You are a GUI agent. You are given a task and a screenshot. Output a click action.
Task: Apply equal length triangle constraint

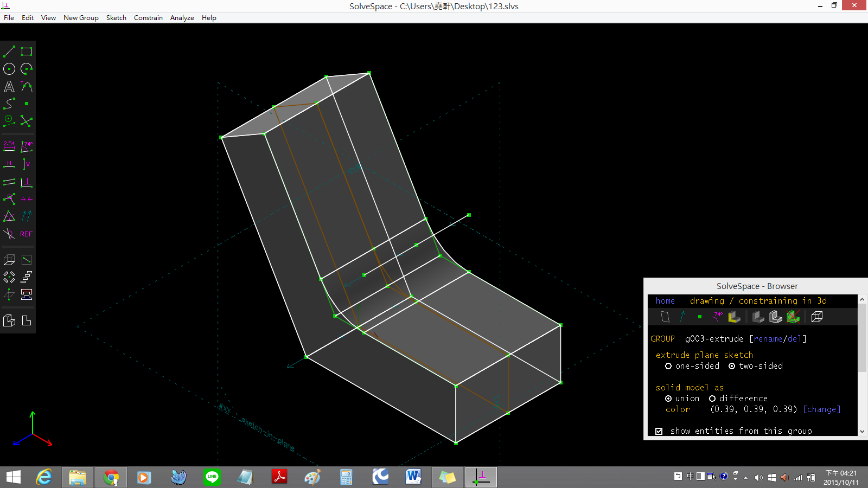point(9,216)
